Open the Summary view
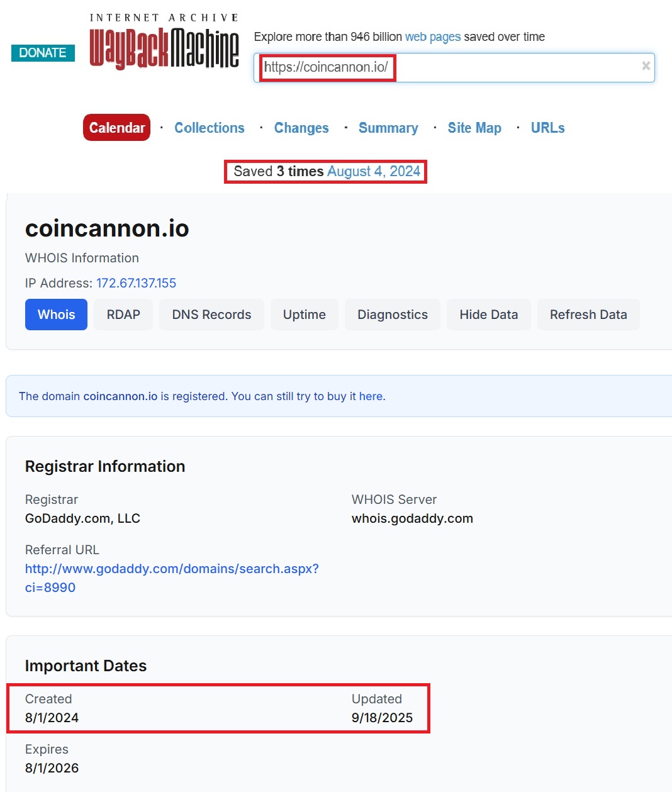This screenshot has width=672, height=792. coord(388,128)
